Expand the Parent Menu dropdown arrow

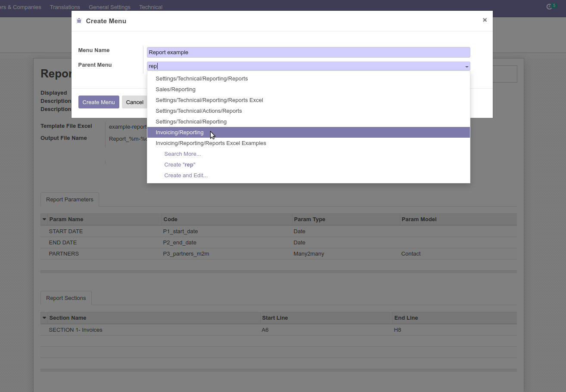466,67
